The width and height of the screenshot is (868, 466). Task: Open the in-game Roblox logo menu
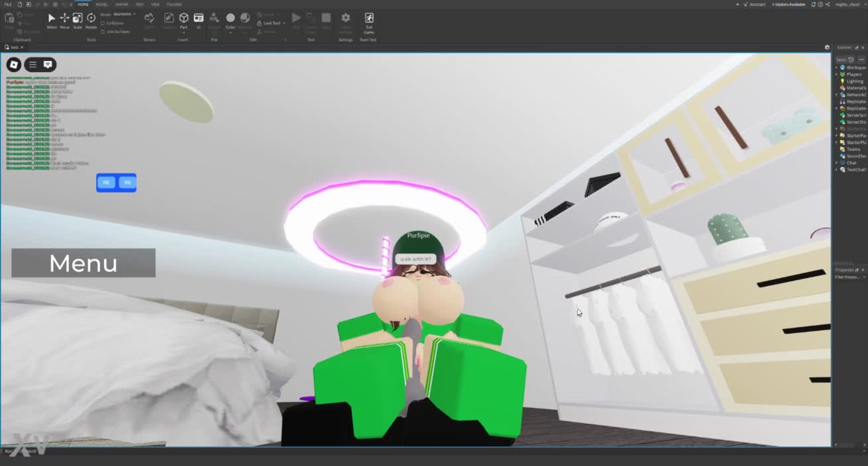(x=14, y=64)
